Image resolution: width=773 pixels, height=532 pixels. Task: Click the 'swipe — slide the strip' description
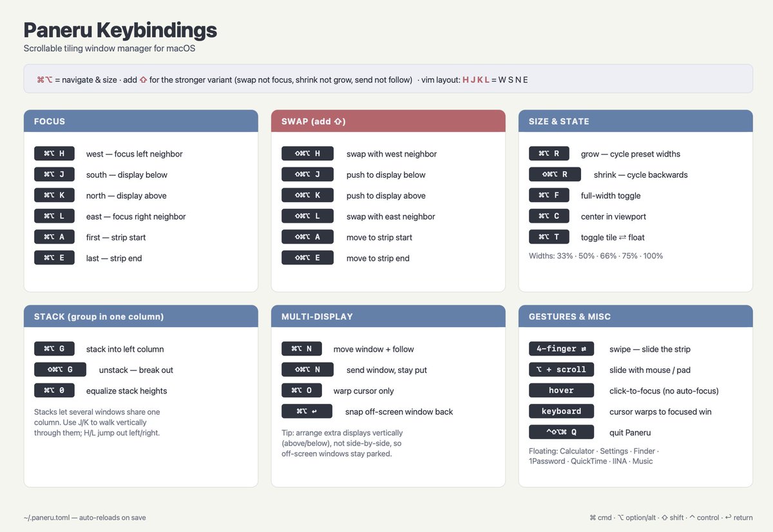650,349
